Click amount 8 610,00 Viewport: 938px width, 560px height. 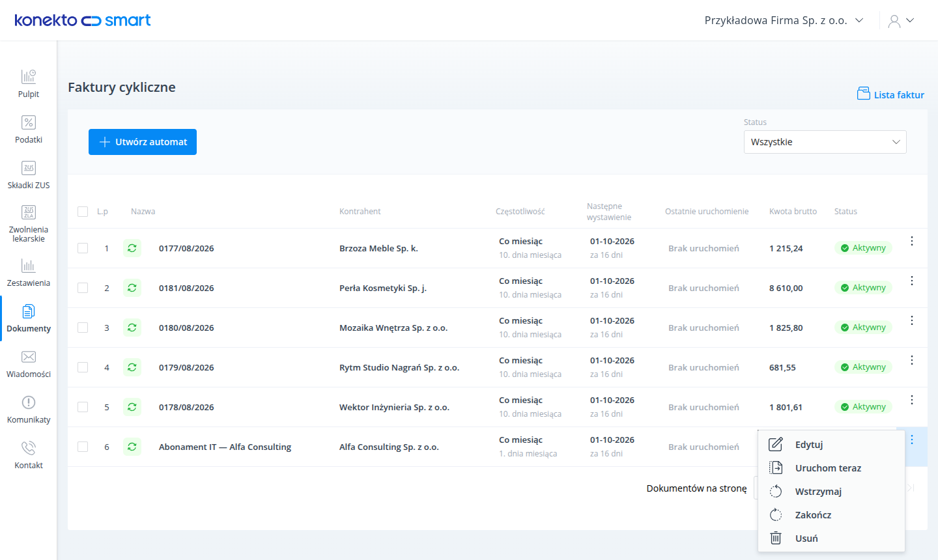pos(786,288)
